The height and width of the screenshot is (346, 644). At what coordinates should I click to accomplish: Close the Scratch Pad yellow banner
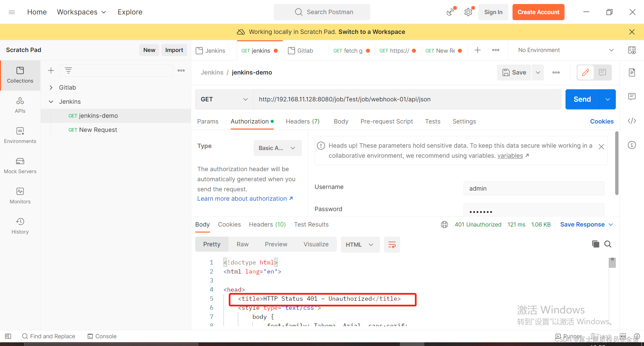click(x=632, y=32)
